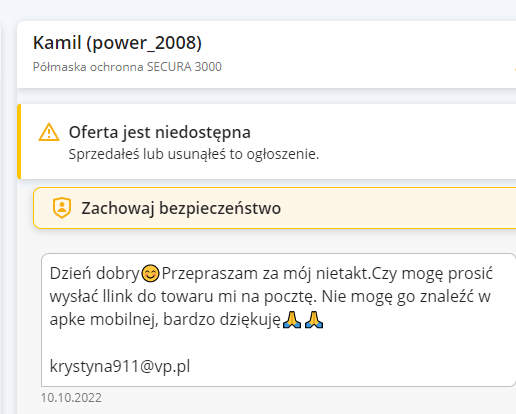Click the orange icon at header's right edge

[515, 69]
